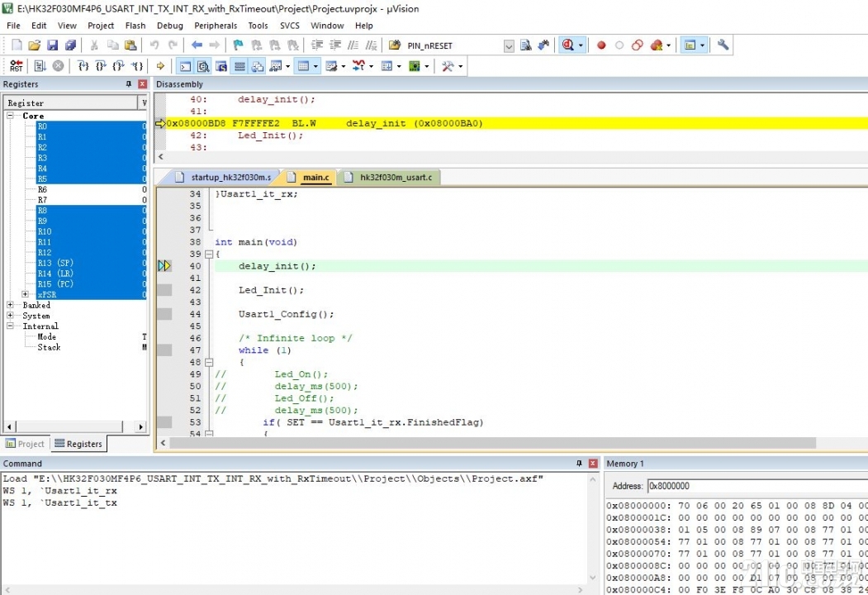This screenshot has height=595, width=868.
Task: Insert a breakpoint with the red dot icon
Action: coord(601,45)
